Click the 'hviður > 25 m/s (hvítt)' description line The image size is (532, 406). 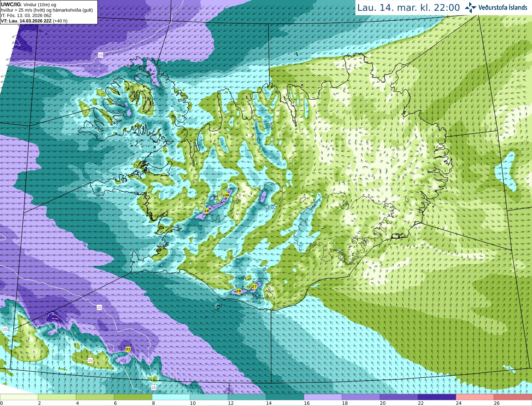(x=47, y=10)
